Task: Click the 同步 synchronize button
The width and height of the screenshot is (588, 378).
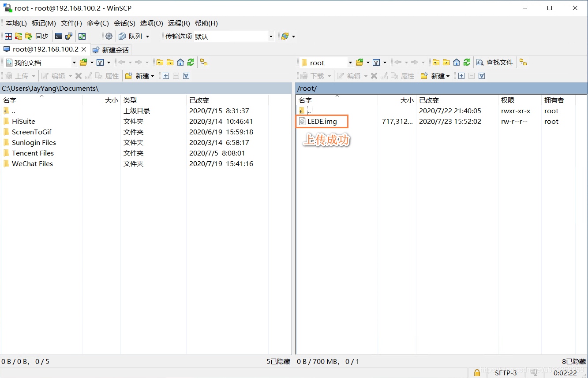Action: pyautogui.click(x=37, y=36)
